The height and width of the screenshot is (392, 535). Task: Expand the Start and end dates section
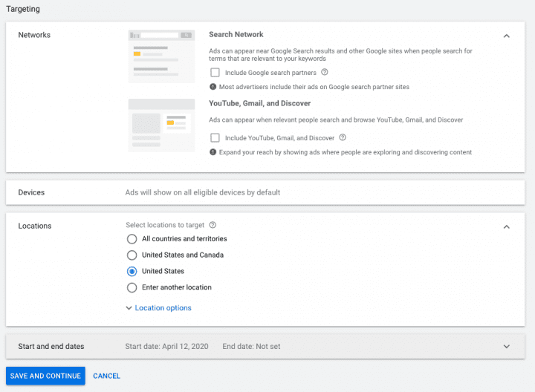coord(506,347)
